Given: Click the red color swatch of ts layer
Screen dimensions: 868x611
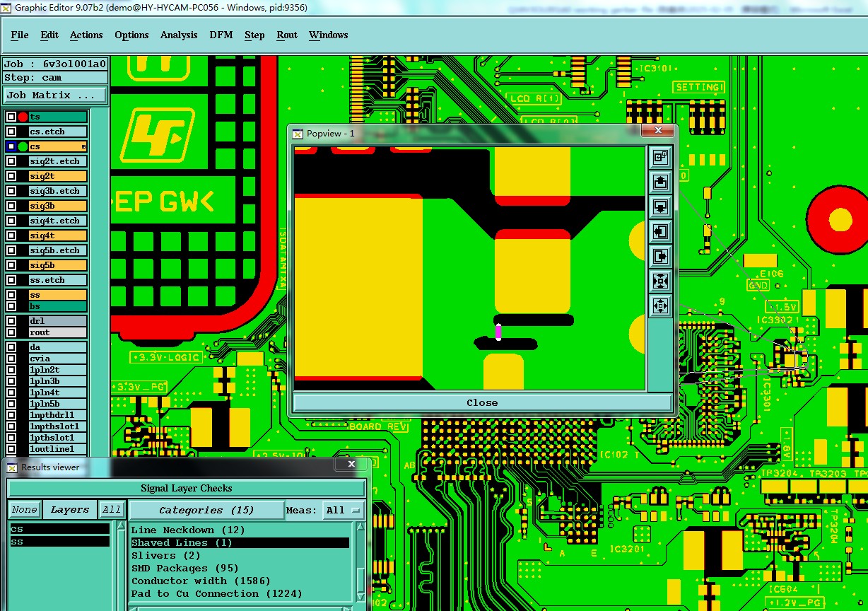Looking at the screenshot, I should [23, 117].
